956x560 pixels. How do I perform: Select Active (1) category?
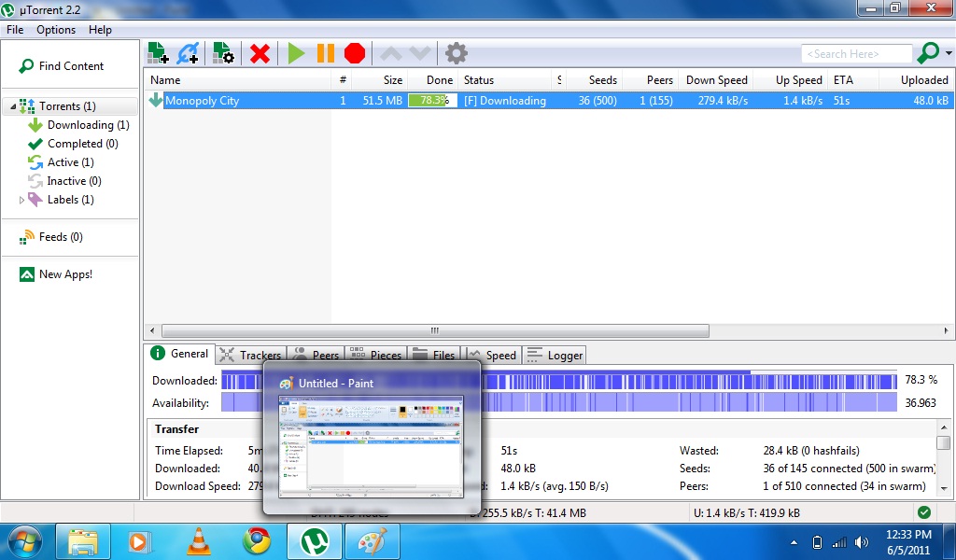coord(71,162)
